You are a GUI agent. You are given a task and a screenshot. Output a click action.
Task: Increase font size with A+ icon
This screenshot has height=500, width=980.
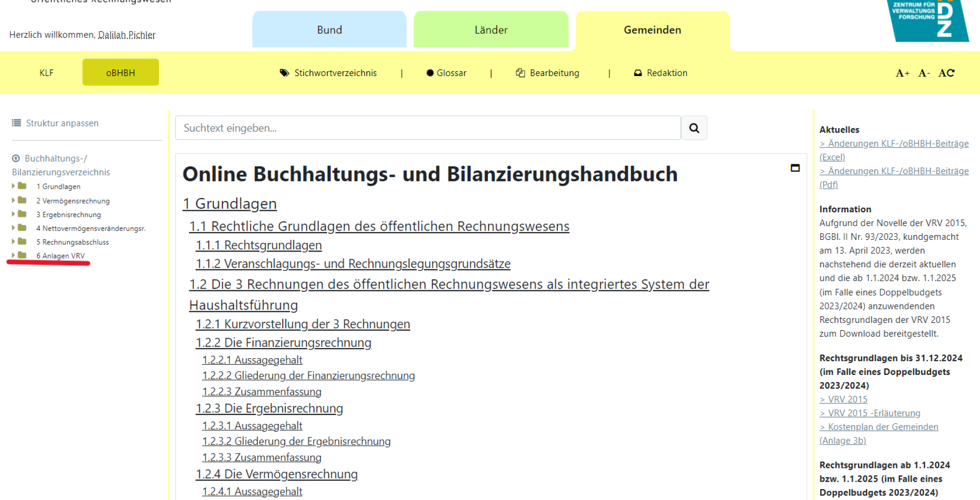tap(902, 73)
